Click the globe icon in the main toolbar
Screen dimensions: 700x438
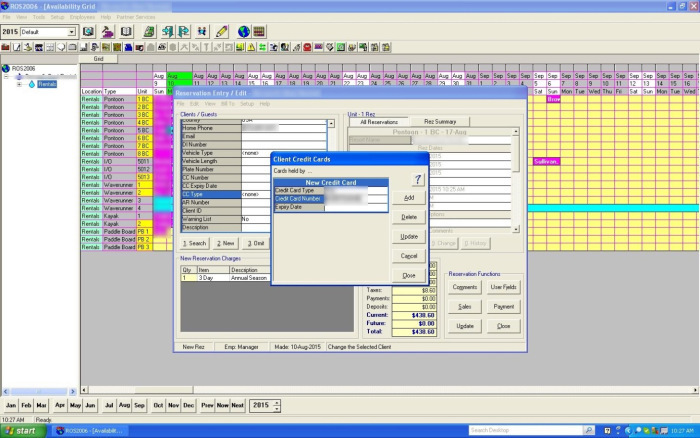(243, 32)
